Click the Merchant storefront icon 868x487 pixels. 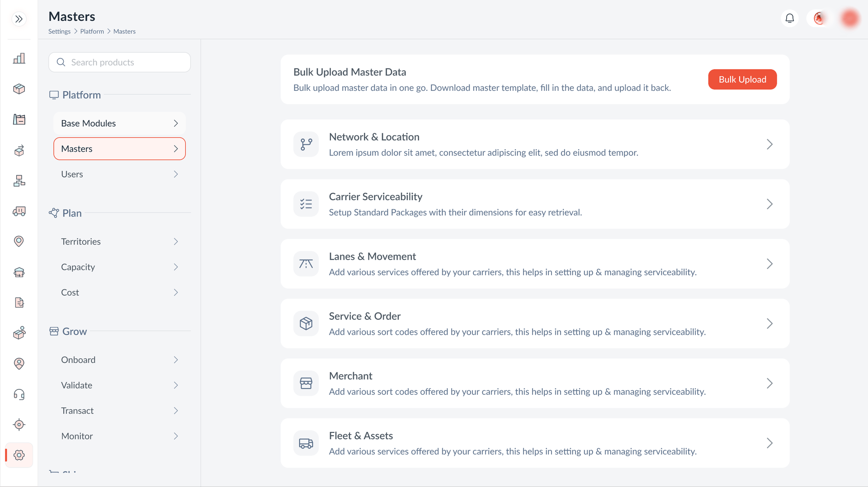(306, 383)
